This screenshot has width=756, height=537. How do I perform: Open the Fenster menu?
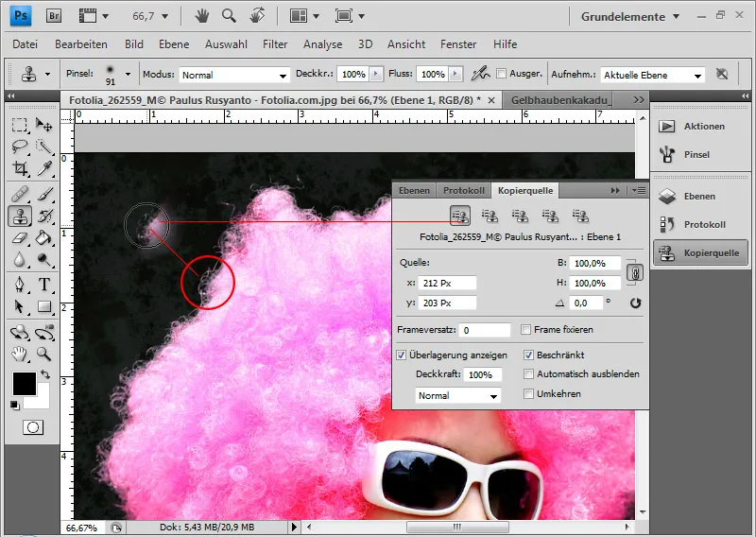pos(458,44)
